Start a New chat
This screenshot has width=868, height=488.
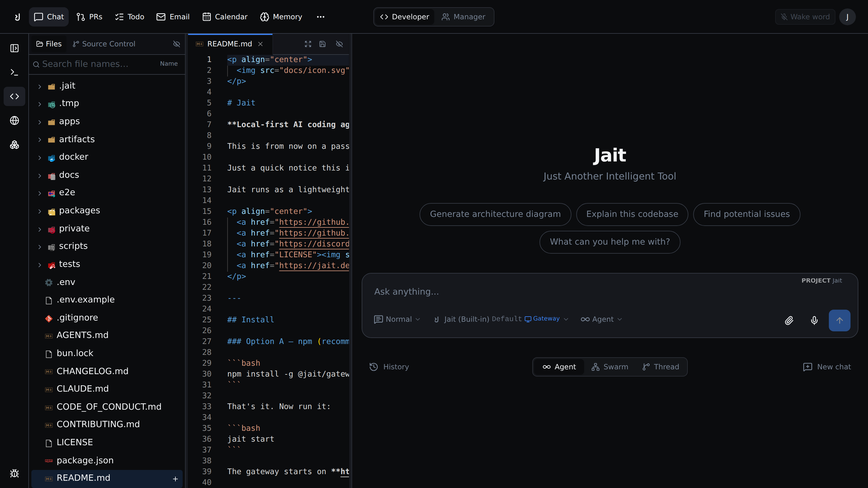pyautogui.click(x=827, y=367)
